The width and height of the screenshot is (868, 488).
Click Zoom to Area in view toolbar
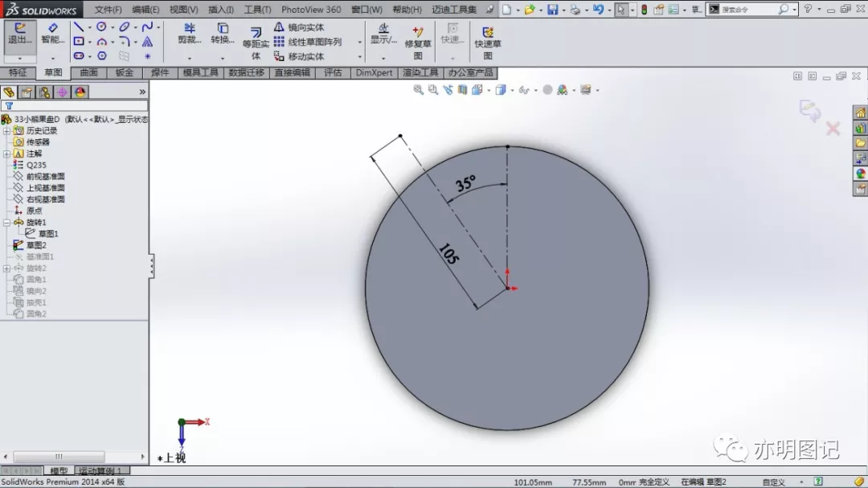pos(433,90)
